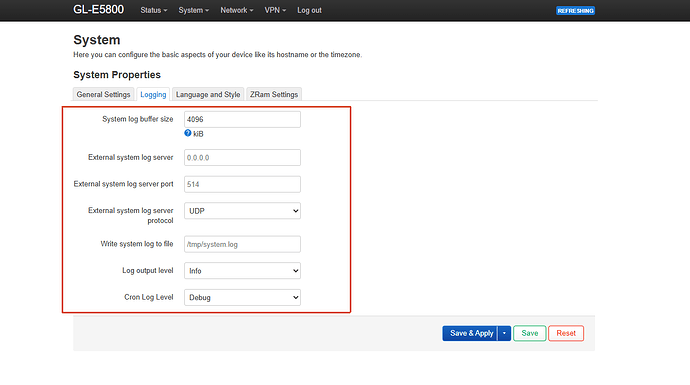The image size is (690, 385).
Task: Switch to Language and Style tab
Action: click(208, 94)
